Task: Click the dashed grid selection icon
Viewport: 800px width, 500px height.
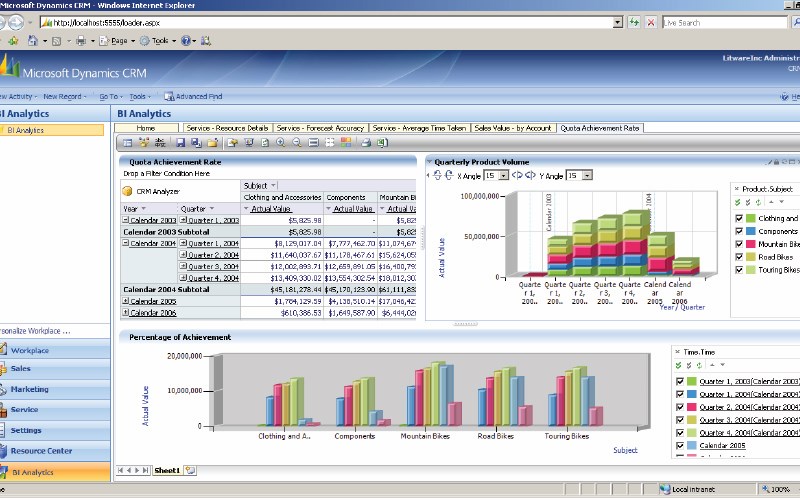Action: pos(330,143)
